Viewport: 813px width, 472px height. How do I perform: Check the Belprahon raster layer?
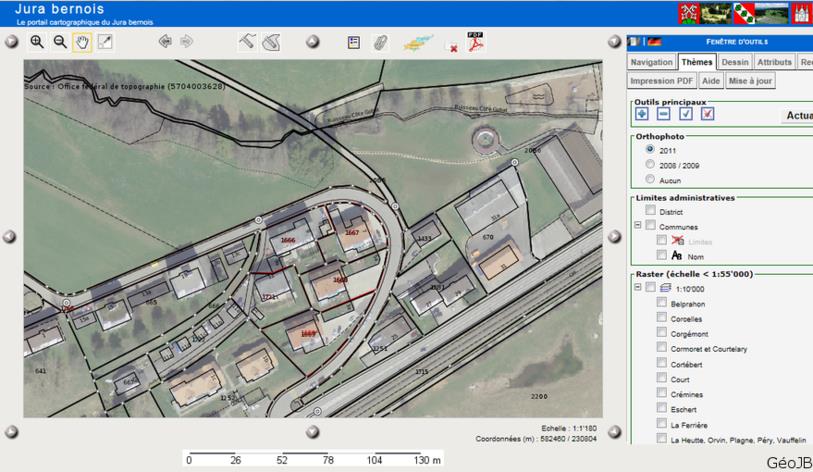661,302
